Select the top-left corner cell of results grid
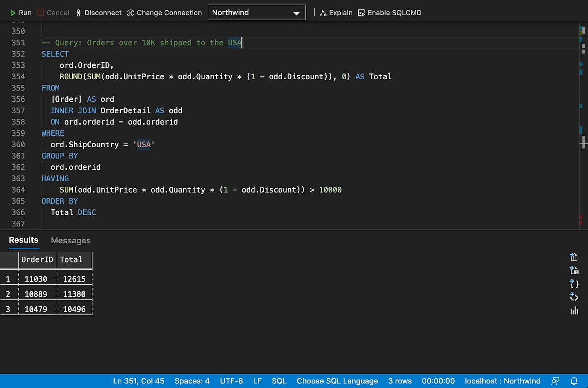This screenshot has height=388, width=588. 9,260
